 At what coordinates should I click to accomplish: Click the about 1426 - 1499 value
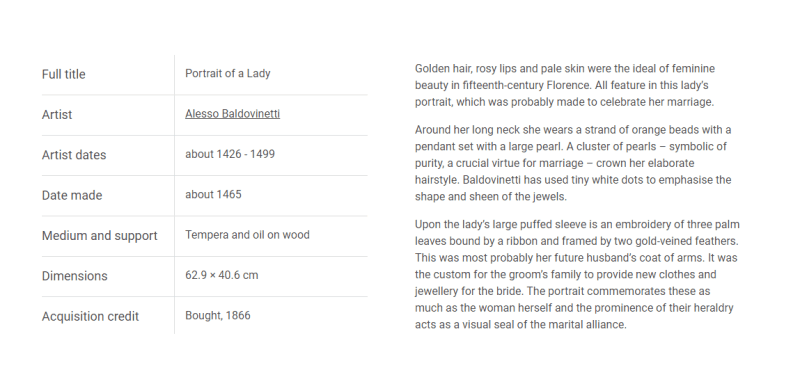(x=230, y=154)
